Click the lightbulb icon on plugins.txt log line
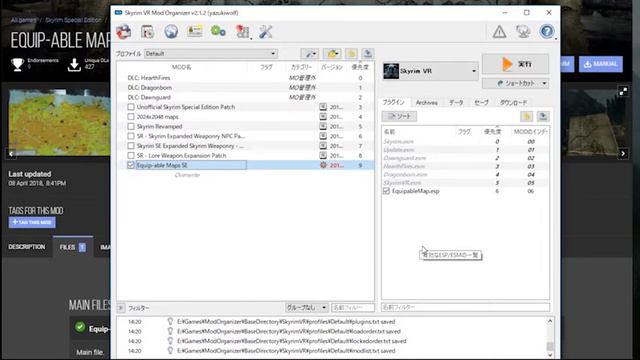 click(170, 322)
